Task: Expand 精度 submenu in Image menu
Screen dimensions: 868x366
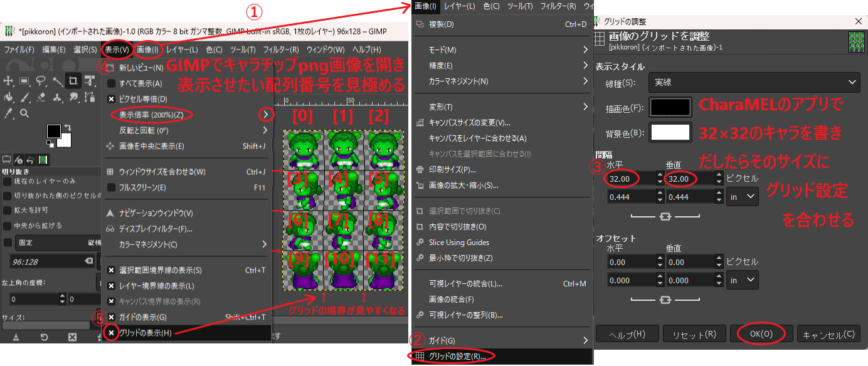Action: coord(503,65)
